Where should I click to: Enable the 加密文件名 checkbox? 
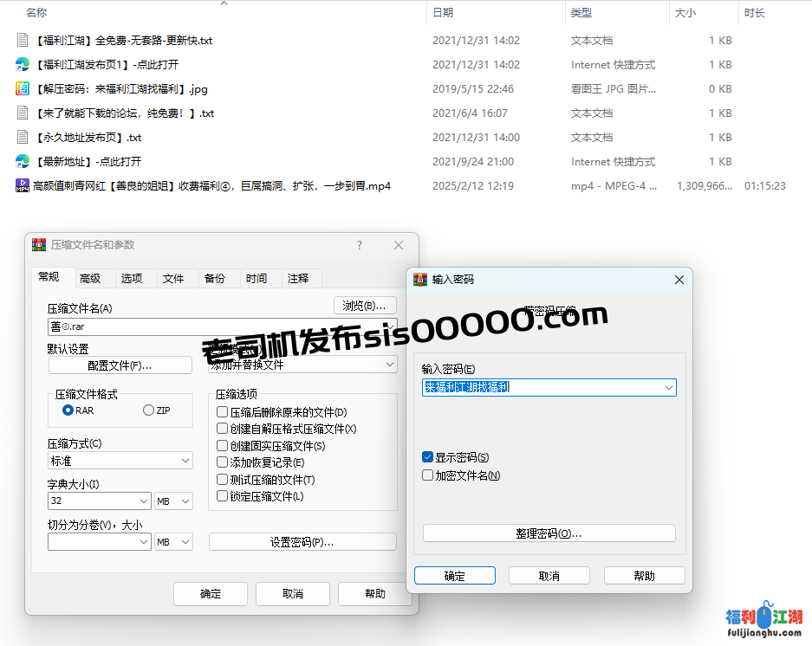point(428,475)
